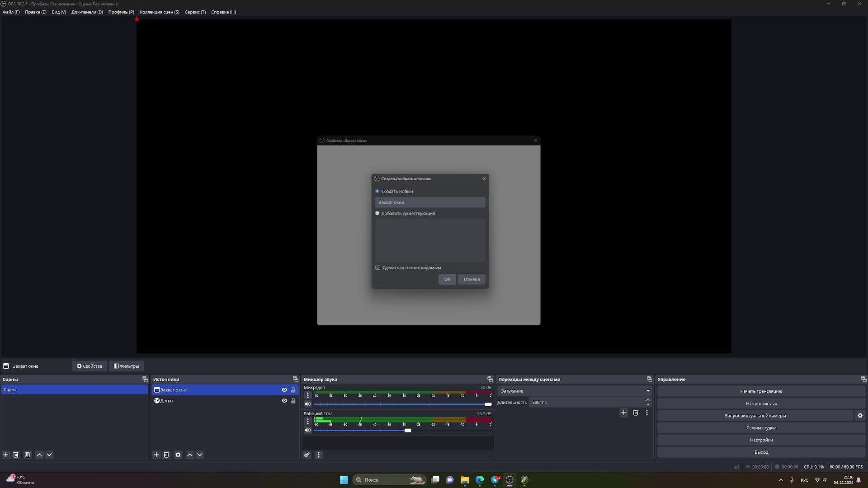Viewport: 868px width, 488px height.
Task: Click Выход button
Action: pos(761,452)
